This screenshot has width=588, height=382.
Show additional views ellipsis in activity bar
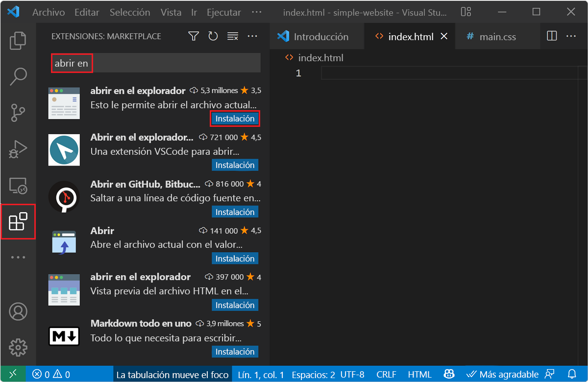point(18,257)
